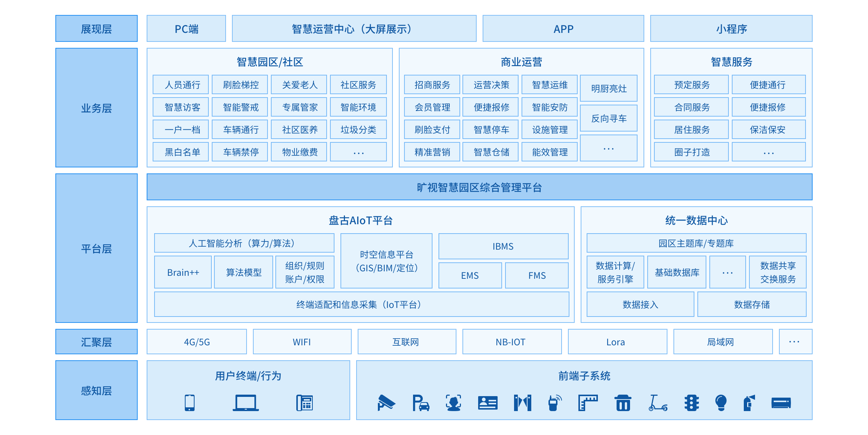Select the 小程序 box
The width and height of the screenshot is (868, 435).
click(x=731, y=29)
